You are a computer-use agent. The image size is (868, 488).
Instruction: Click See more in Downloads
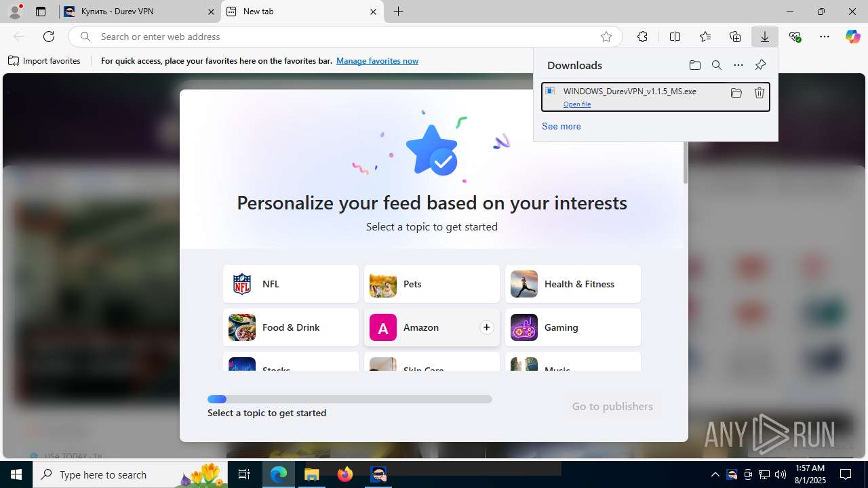point(561,127)
